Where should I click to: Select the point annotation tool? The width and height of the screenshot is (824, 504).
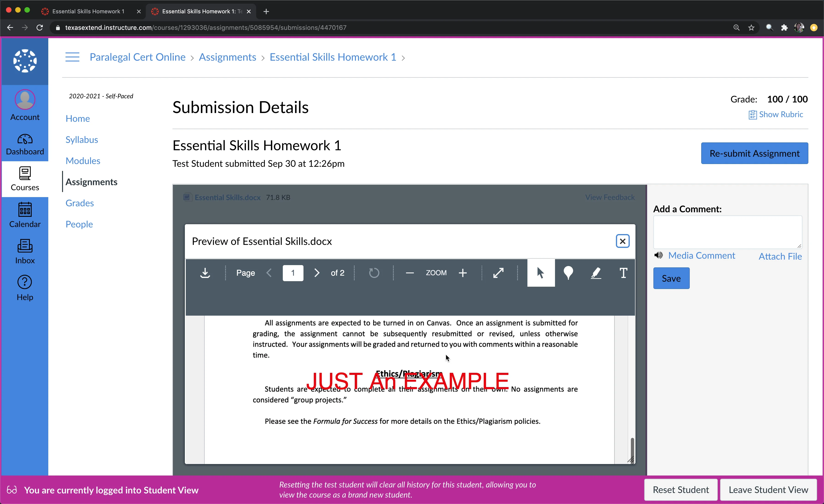[568, 273]
